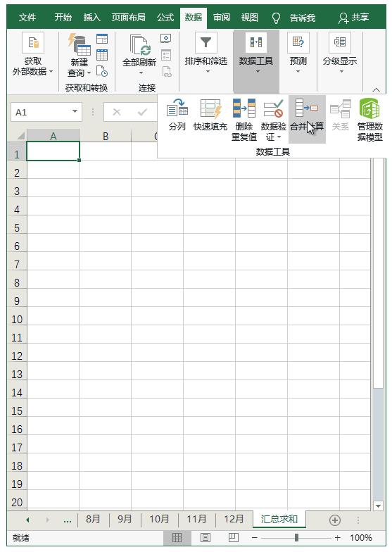This screenshot has width=392, height=552.
Task: Click the 全部刷新 refresh all icon
Action: [140, 45]
